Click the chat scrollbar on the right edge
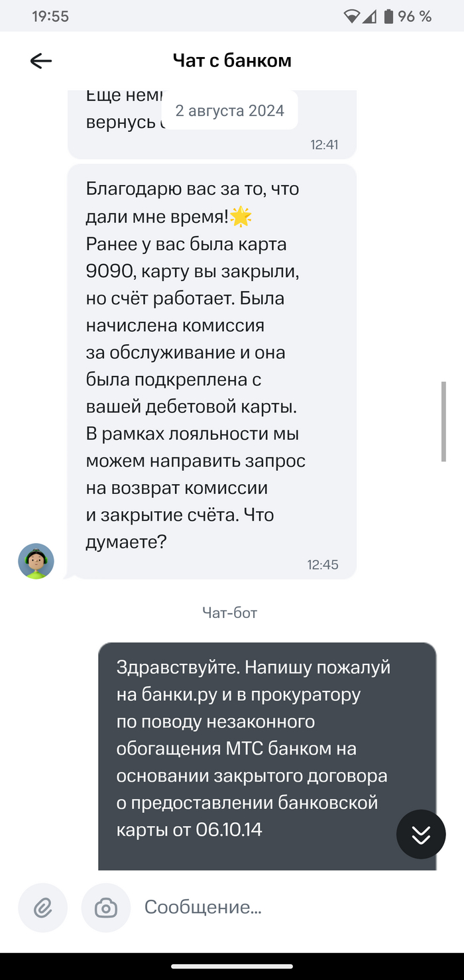This screenshot has width=464, height=980. pyautogui.click(x=443, y=421)
